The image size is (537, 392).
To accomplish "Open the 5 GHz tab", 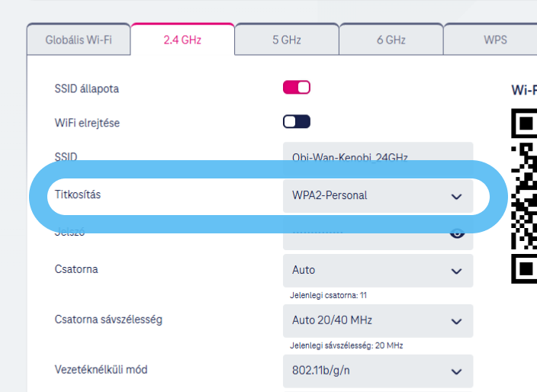I will click(286, 40).
